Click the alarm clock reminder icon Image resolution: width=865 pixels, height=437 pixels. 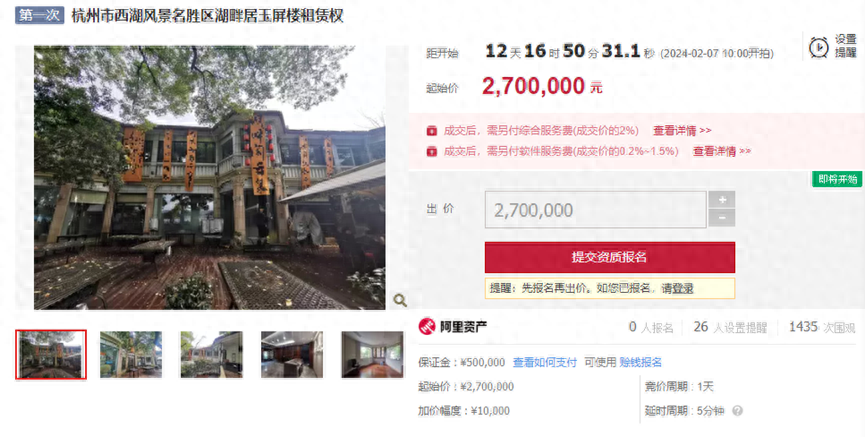click(818, 47)
